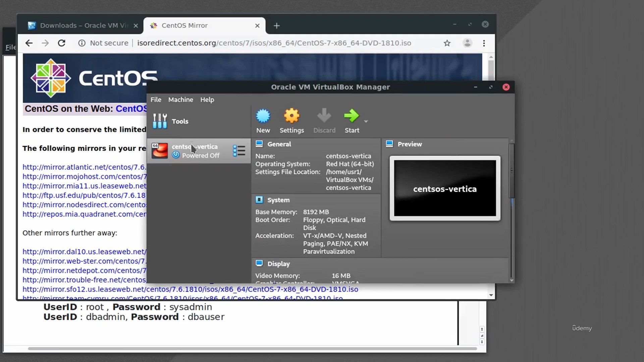Open the mirror.netdepot.com link
The width and height of the screenshot is (644, 362).
coord(84,270)
